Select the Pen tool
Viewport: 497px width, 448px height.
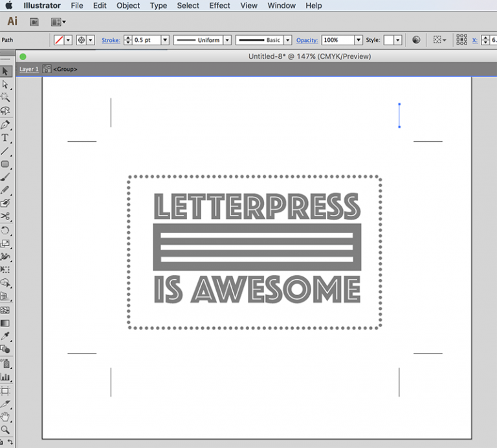pos(5,124)
